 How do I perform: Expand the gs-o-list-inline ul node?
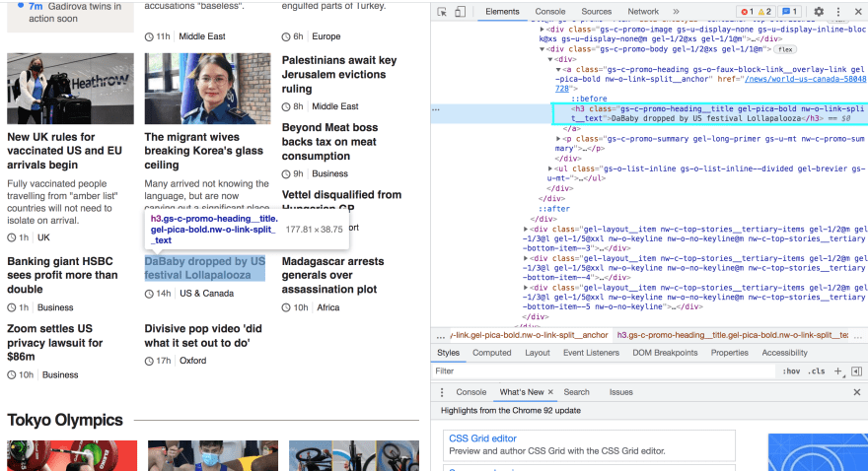pyautogui.click(x=549, y=168)
